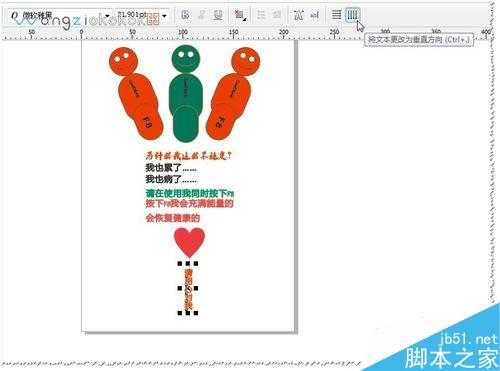The image size is (500, 371).
Task: Click the selected vertical text object
Action: coord(188,289)
